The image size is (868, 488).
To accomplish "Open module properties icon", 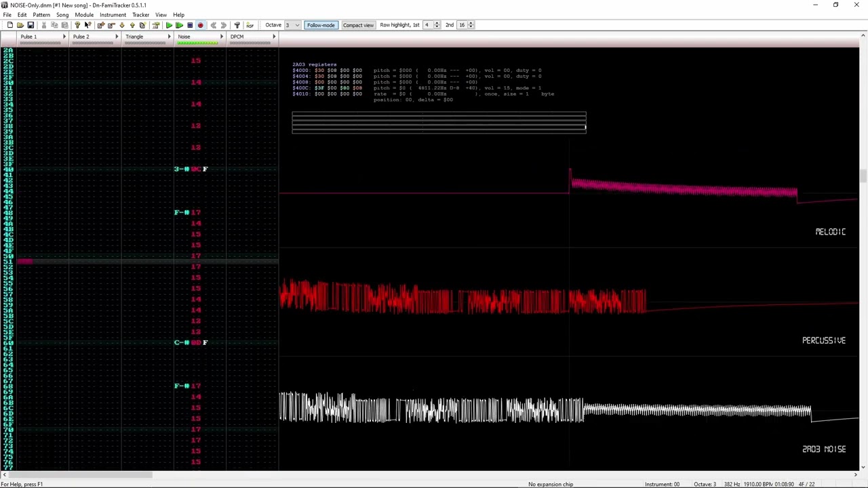I will coord(156,25).
